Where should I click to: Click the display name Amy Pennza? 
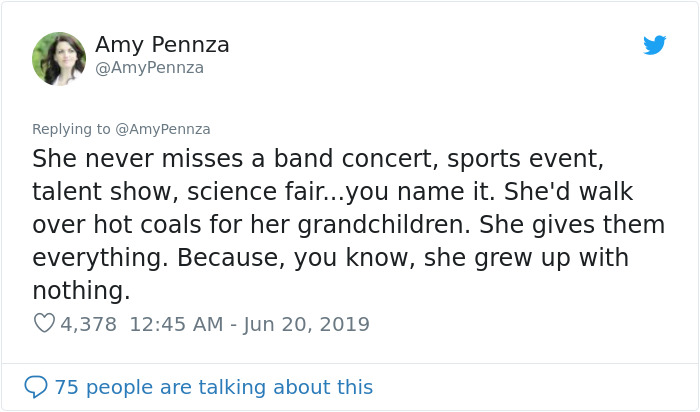tap(162, 45)
